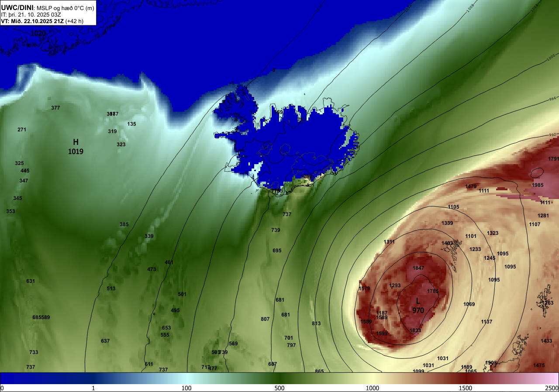Click the value 1479 in the red area
Viewport: 559px width, 392px height.
click(471, 186)
